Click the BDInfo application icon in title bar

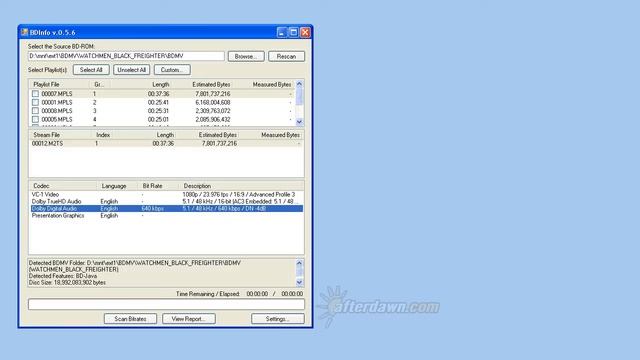tap(24, 32)
